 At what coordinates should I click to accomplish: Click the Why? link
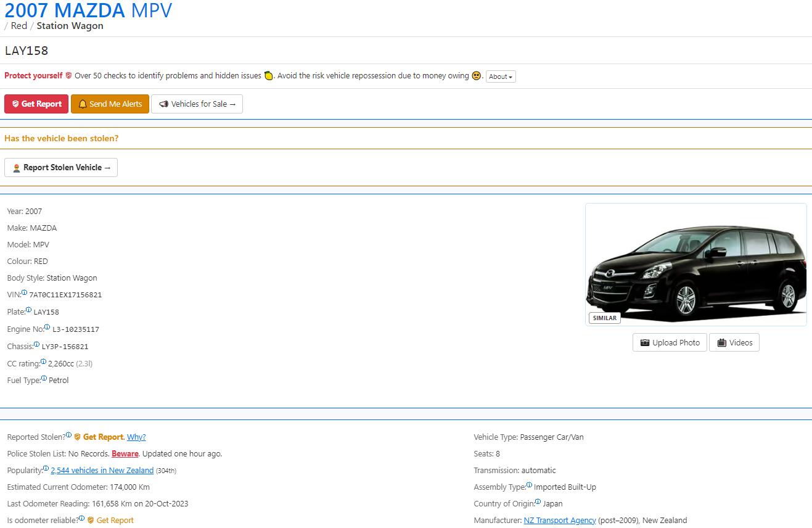coord(136,437)
